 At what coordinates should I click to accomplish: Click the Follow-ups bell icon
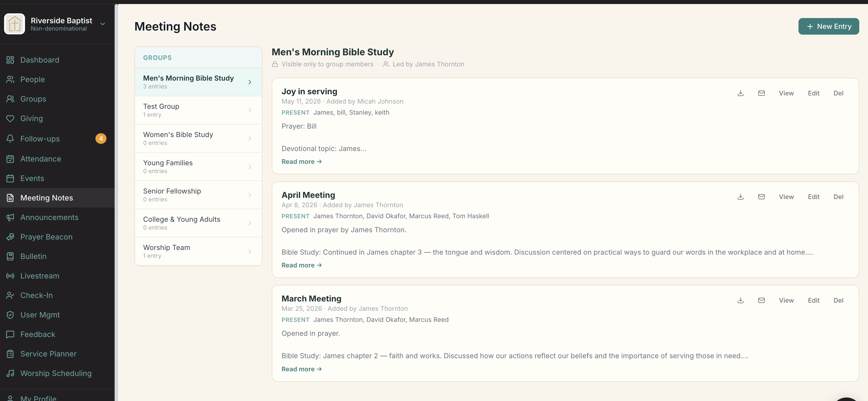pos(10,139)
